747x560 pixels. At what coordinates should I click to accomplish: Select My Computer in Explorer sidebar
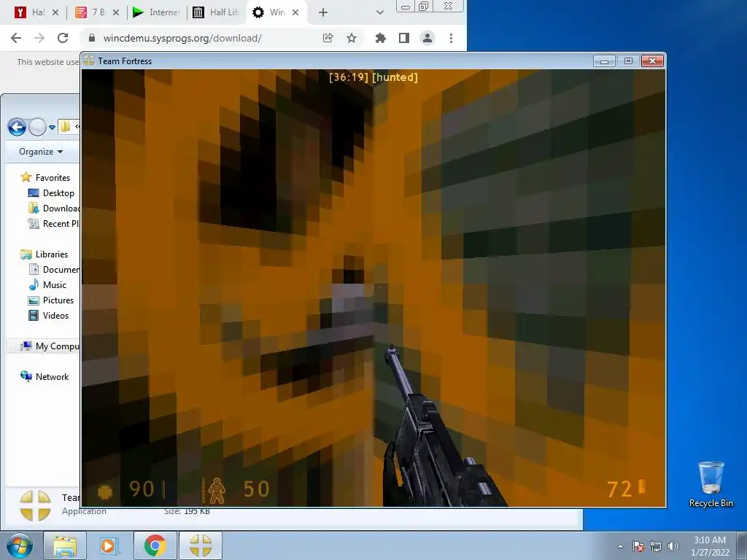tap(50, 346)
